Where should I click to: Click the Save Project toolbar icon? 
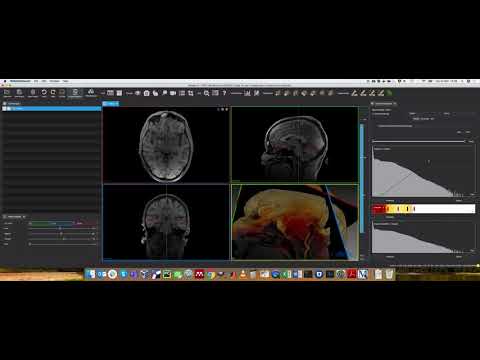[19, 93]
